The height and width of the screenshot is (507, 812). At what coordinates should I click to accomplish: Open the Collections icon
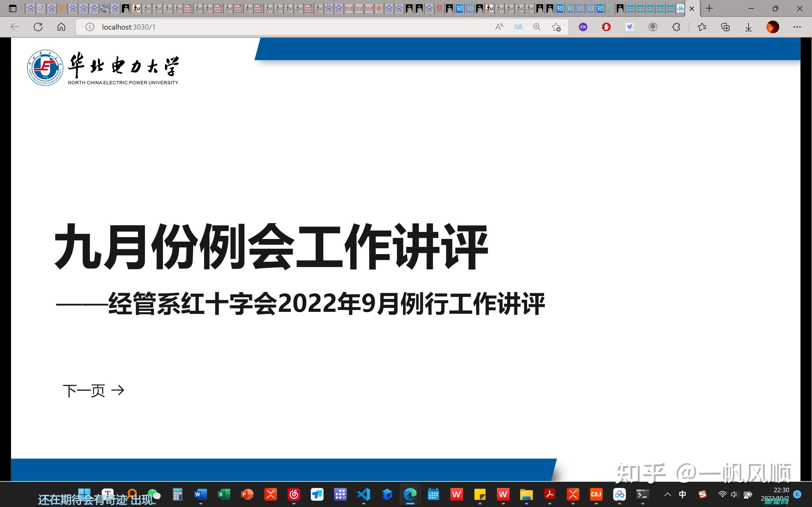[725, 27]
